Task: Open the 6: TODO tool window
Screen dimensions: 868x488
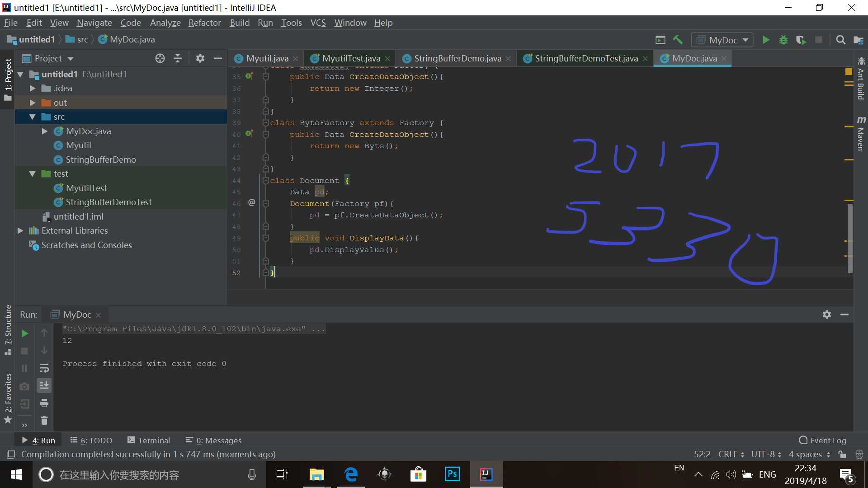Action: tap(91, 440)
